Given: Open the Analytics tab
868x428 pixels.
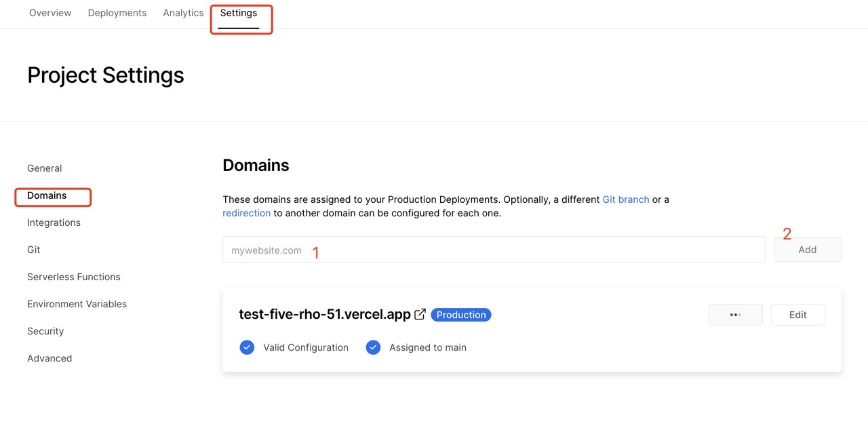Looking at the screenshot, I should pyautogui.click(x=183, y=13).
